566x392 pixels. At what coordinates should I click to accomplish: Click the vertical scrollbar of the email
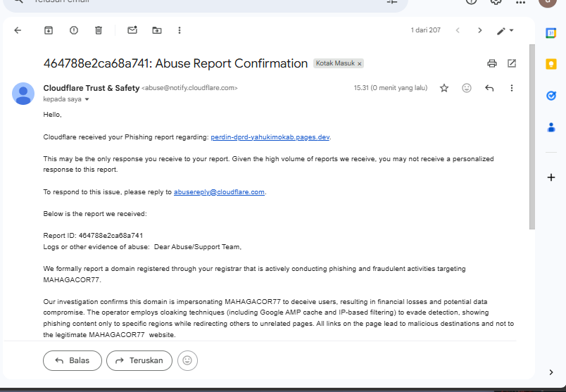tap(532, 137)
